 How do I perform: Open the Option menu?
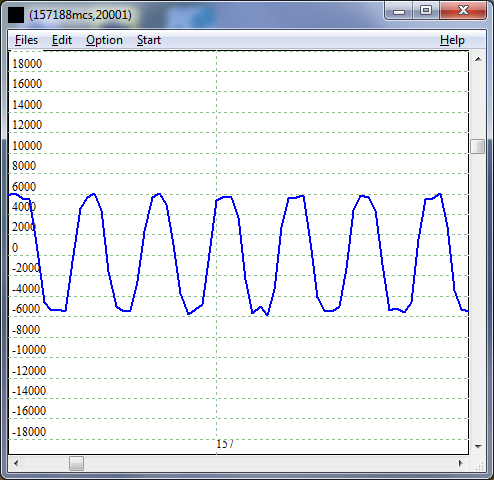tap(104, 40)
